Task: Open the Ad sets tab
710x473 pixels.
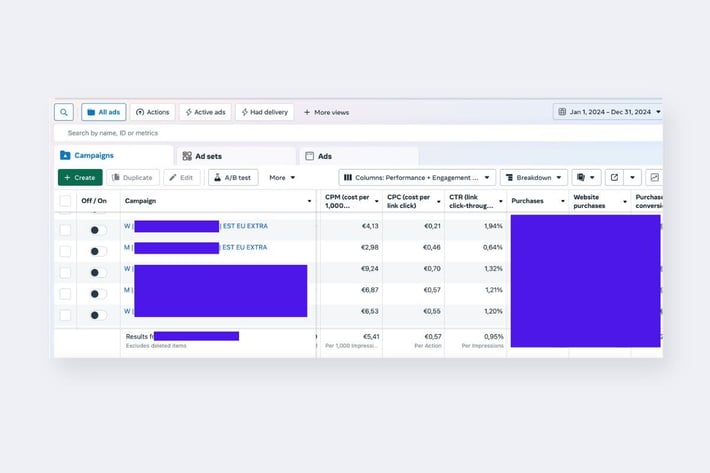Action: click(x=236, y=156)
